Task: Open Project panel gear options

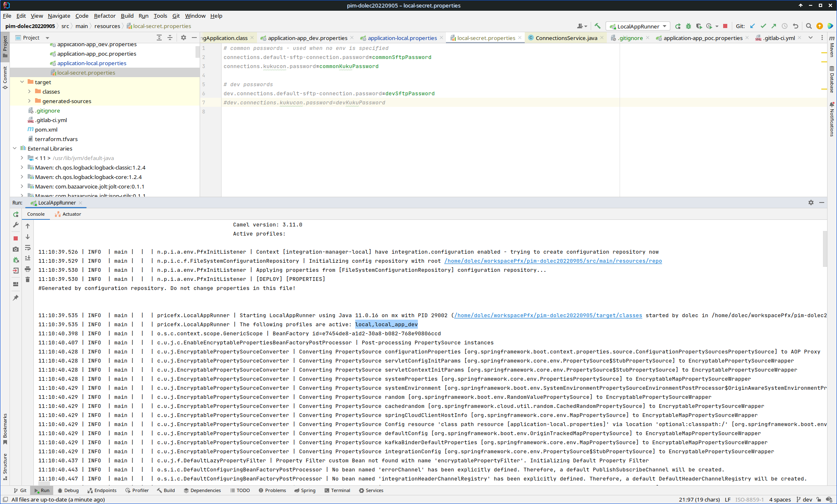Action: coord(184,38)
